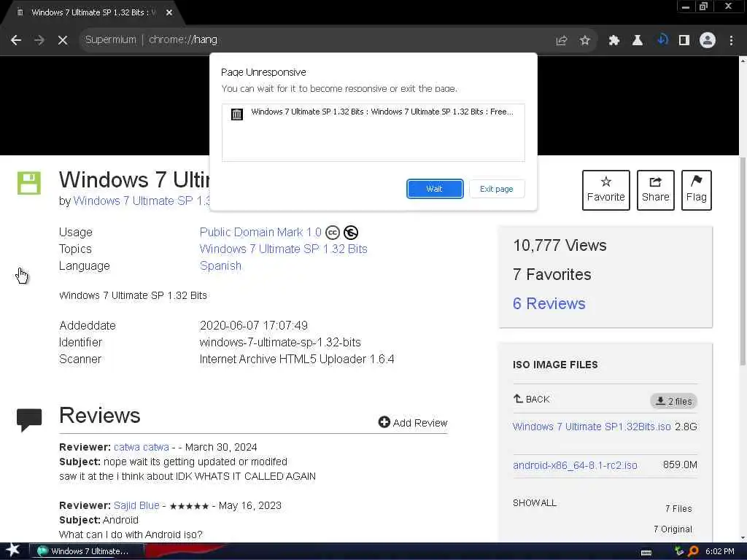Download all via 2 files button
747x560 pixels.
pyautogui.click(x=673, y=402)
